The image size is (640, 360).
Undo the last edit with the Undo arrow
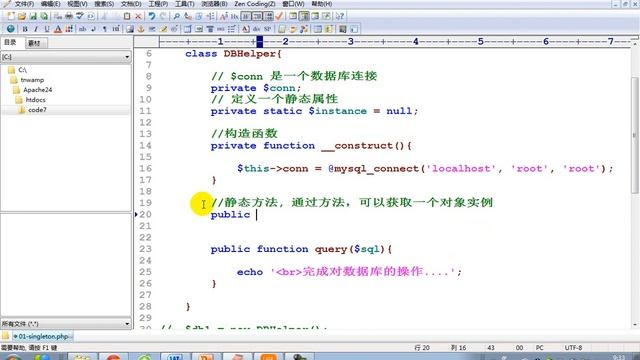tap(152, 16)
